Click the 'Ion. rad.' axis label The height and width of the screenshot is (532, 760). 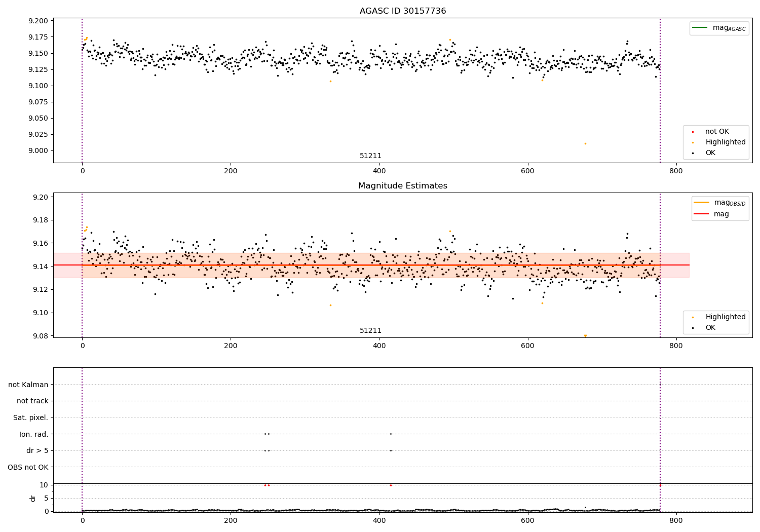tap(34, 434)
